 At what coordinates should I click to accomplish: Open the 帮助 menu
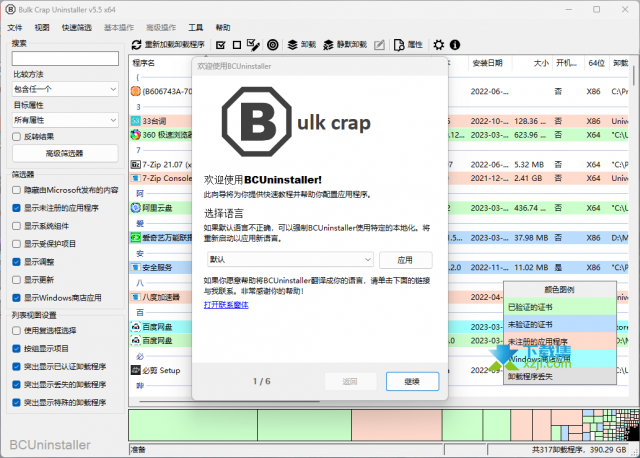[223, 27]
